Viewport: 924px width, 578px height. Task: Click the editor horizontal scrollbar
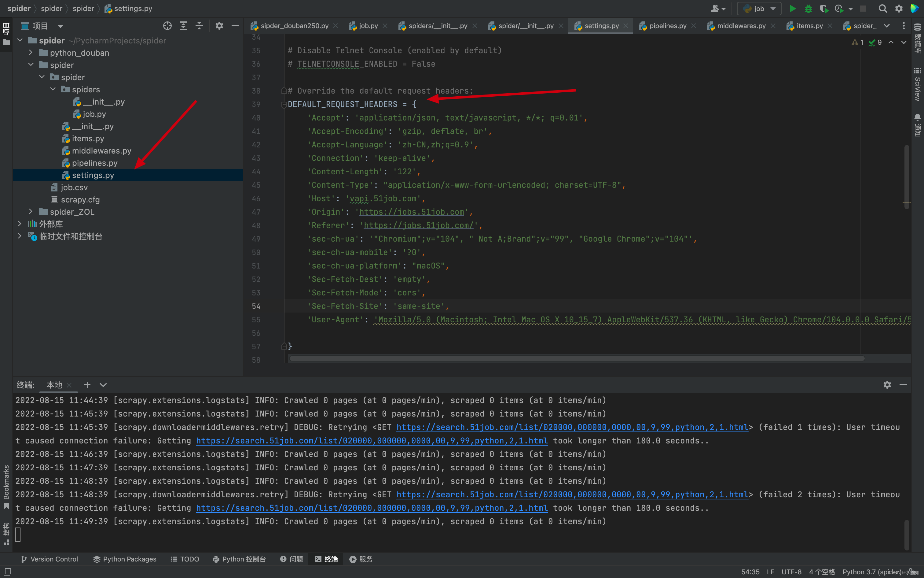(577, 358)
